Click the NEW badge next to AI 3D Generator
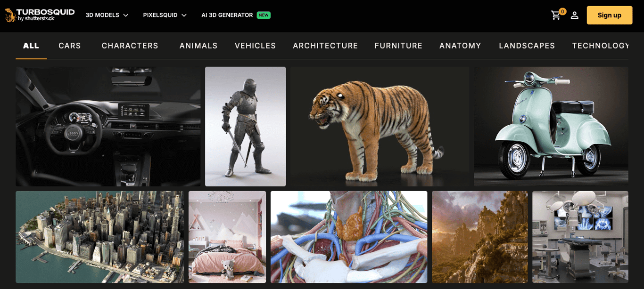Viewport: 644px width, 289px height. pyautogui.click(x=264, y=15)
